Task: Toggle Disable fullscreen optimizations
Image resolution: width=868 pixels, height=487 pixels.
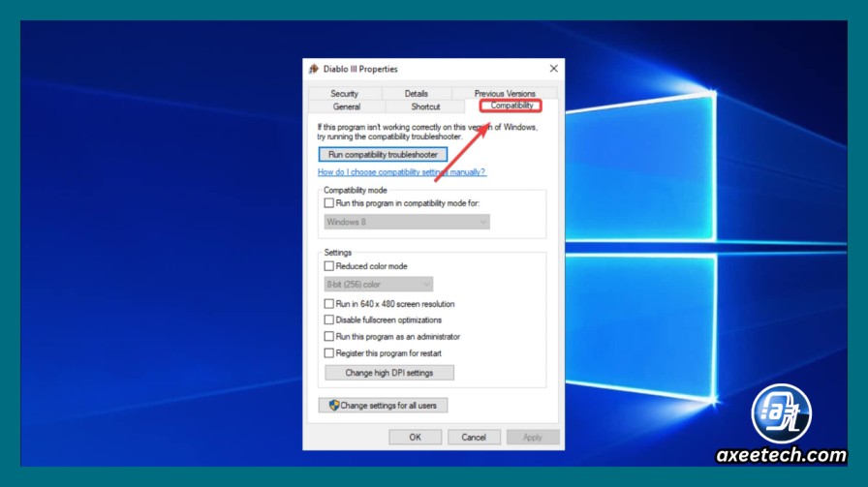Action: click(328, 320)
